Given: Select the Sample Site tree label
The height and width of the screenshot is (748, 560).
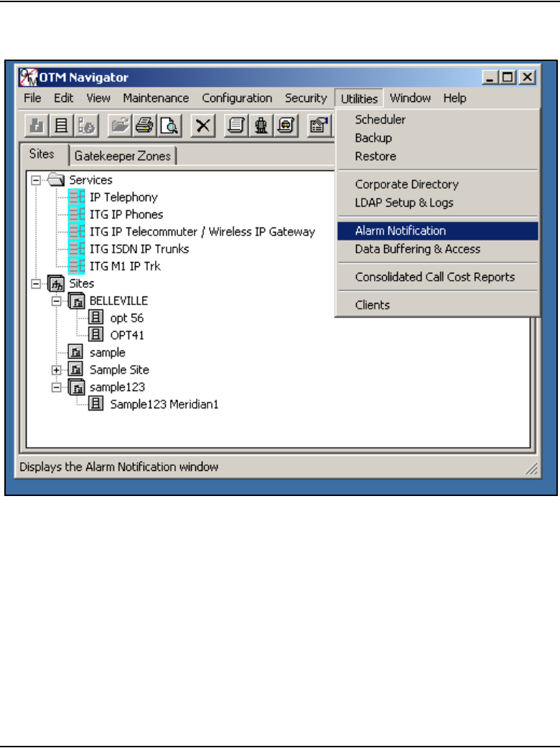Looking at the screenshot, I should 119,370.
